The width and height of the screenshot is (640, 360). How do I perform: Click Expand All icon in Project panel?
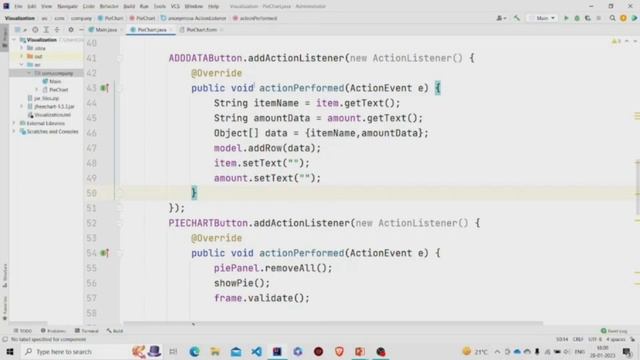[46, 29]
